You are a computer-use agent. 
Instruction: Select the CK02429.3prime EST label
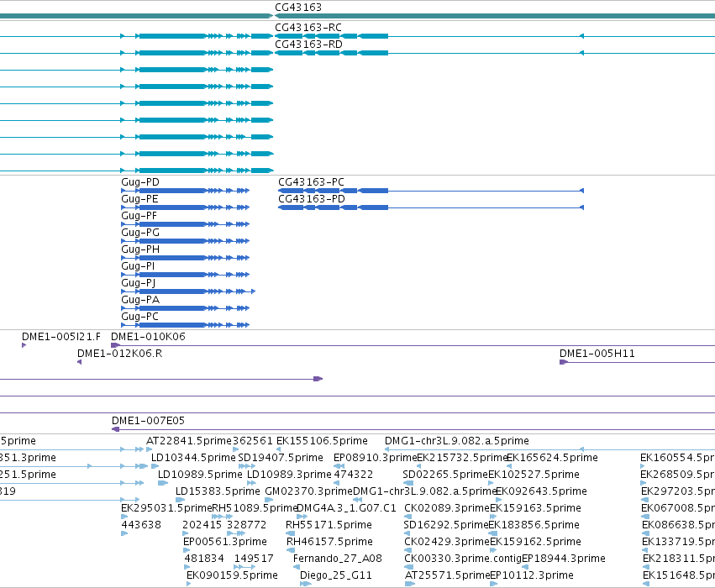447,542
